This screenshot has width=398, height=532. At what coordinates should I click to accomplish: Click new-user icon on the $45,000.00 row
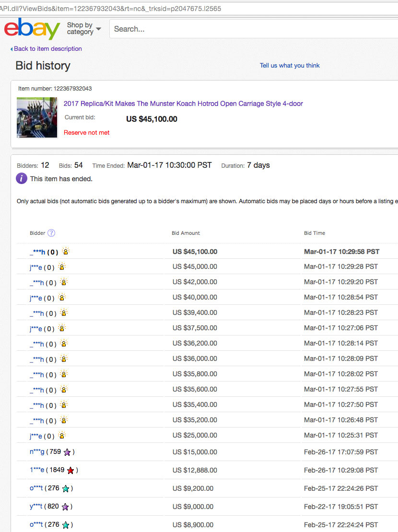coord(61,266)
